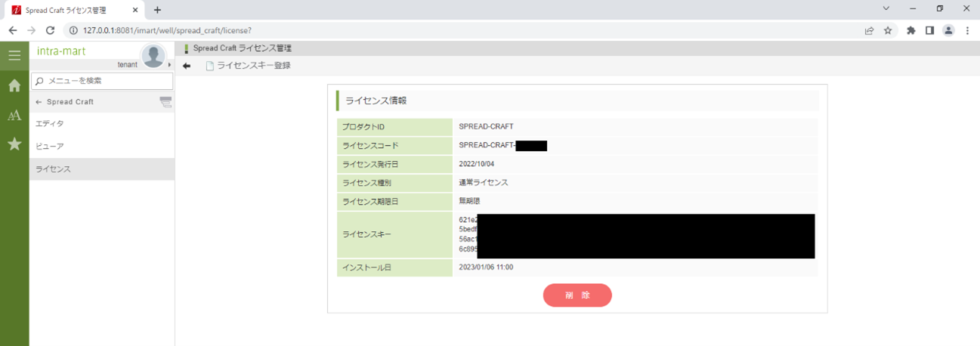Click the font size AA icon

point(14,115)
